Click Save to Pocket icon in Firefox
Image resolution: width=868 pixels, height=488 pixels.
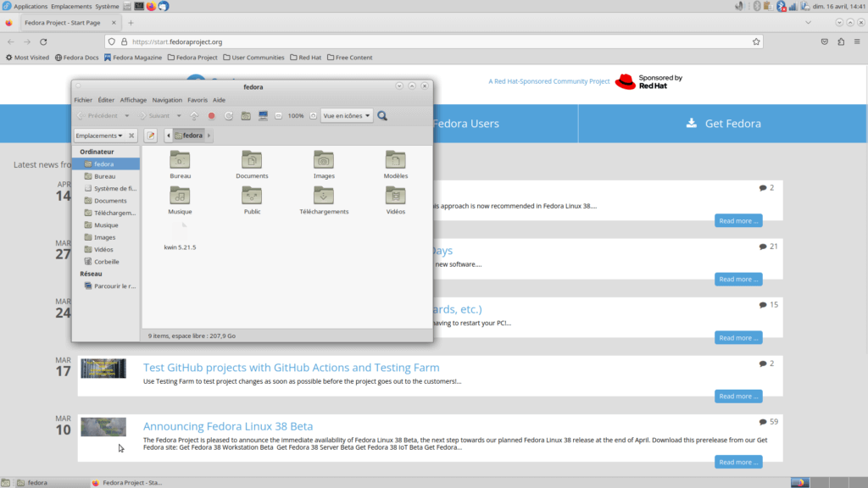(x=824, y=42)
